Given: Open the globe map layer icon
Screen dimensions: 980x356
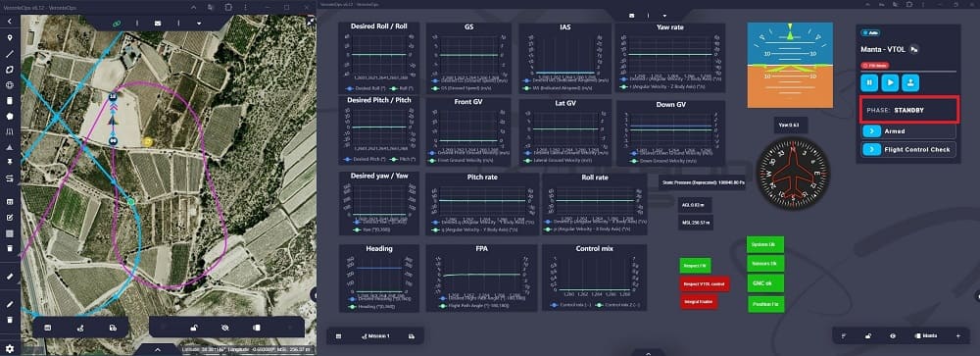Looking at the screenshot, I should (x=10, y=85).
